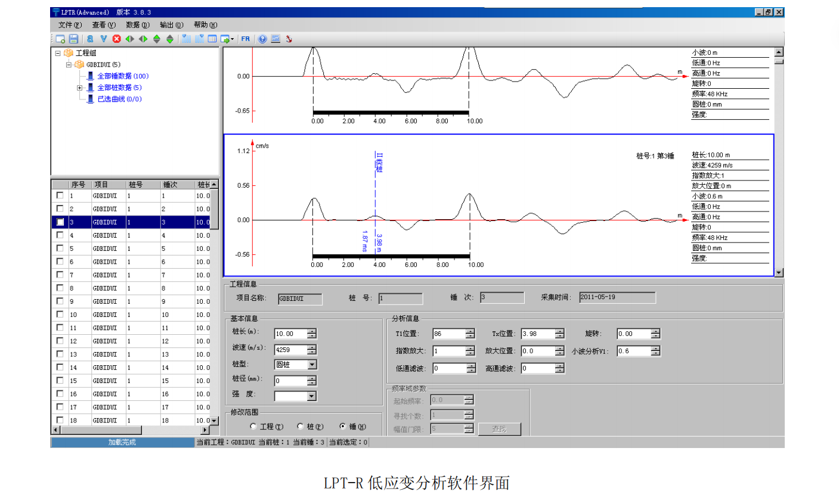
Task: Click the table grid view icon
Action: pyautogui.click(x=212, y=39)
